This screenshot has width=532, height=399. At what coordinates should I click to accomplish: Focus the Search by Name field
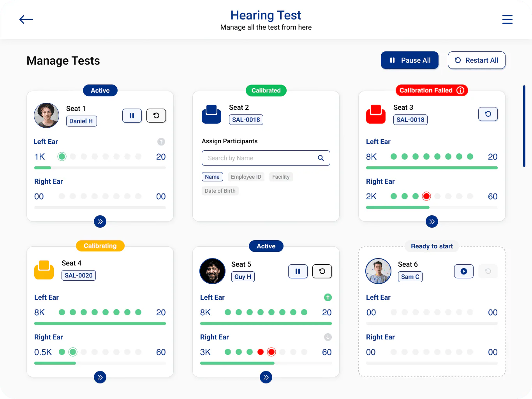(x=266, y=158)
